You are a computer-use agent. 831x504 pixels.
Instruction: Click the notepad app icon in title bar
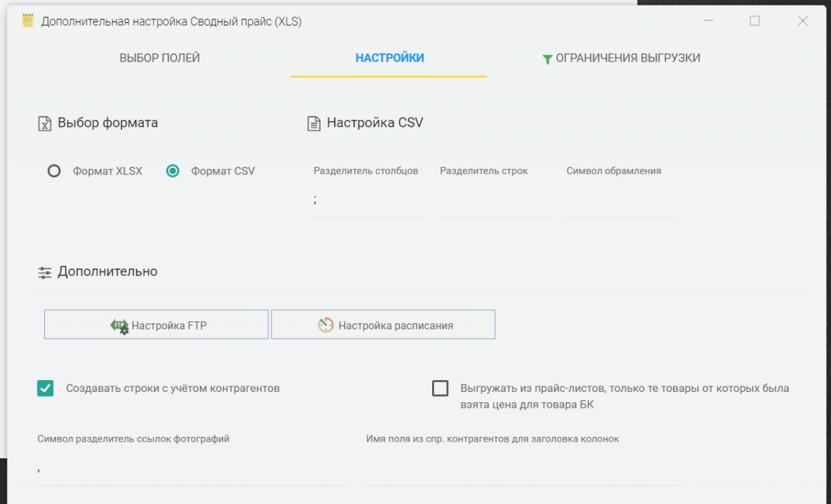pyautogui.click(x=28, y=21)
